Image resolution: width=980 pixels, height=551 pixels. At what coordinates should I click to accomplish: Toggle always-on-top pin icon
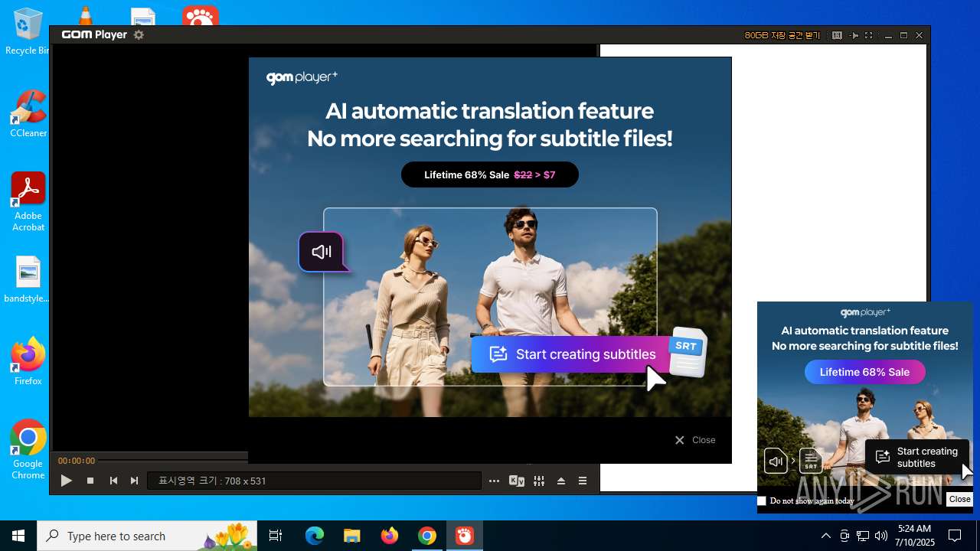[854, 35]
